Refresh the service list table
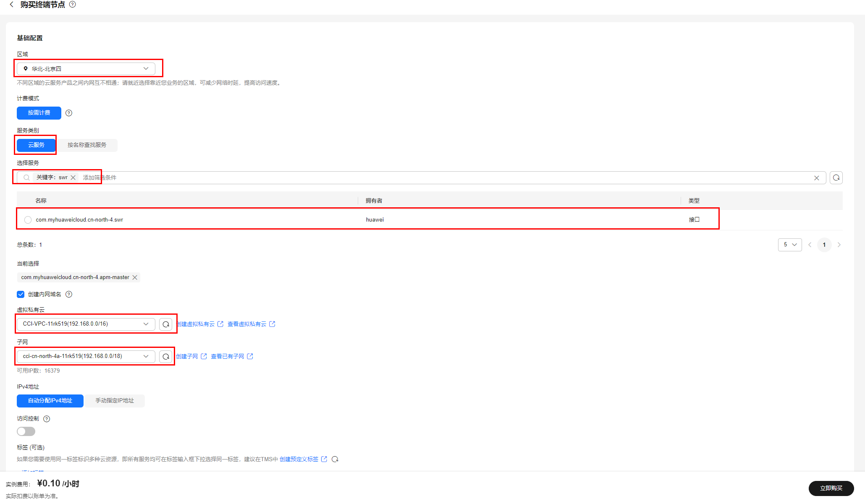The image size is (865, 504). 836,178
